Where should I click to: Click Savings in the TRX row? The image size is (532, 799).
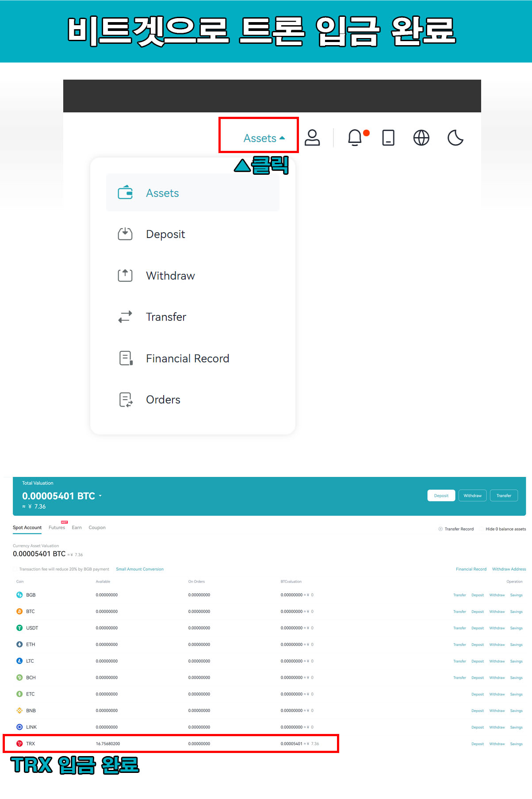pyautogui.click(x=516, y=744)
